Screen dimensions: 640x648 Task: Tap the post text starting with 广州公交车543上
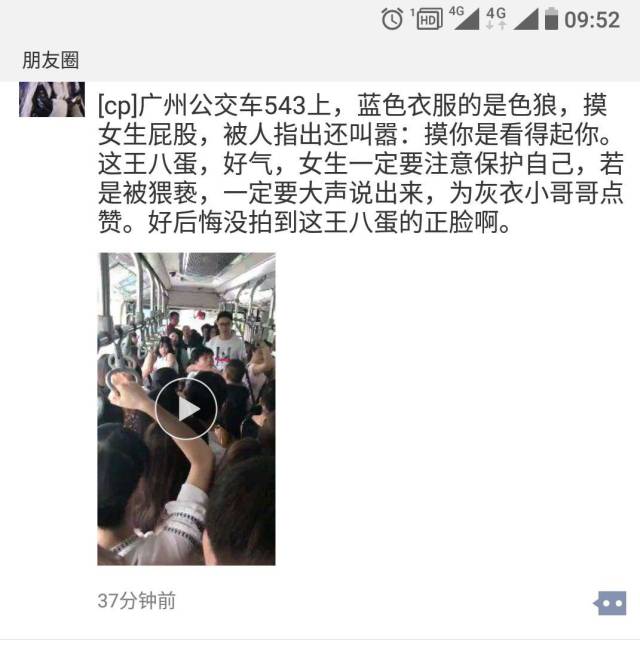click(x=360, y=164)
